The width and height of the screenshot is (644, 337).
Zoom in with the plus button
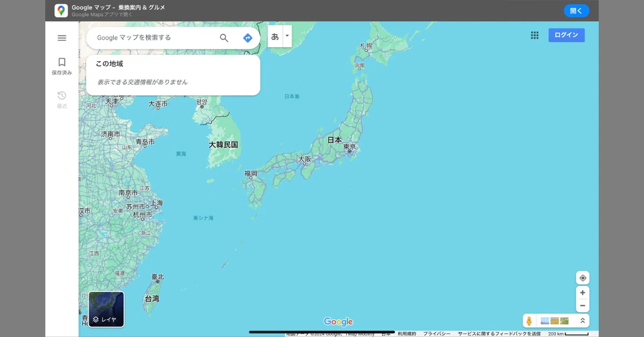(x=582, y=293)
